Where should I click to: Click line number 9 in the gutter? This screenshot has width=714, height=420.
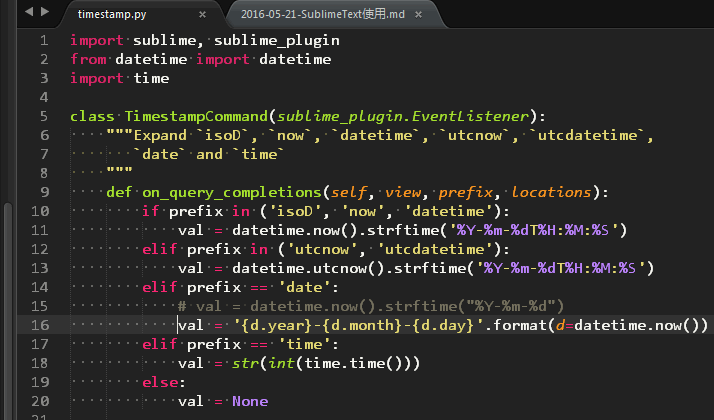pyautogui.click(x=43, y=192)
